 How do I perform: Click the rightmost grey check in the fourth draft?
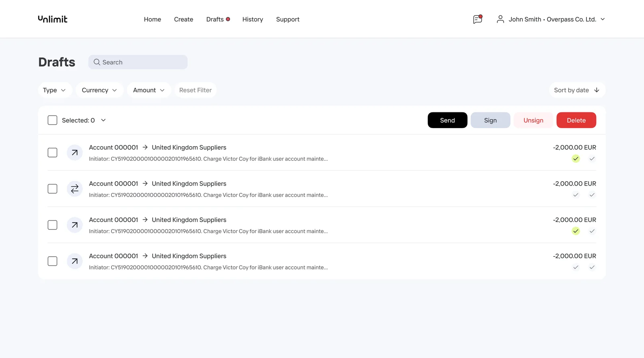point(592,267)
